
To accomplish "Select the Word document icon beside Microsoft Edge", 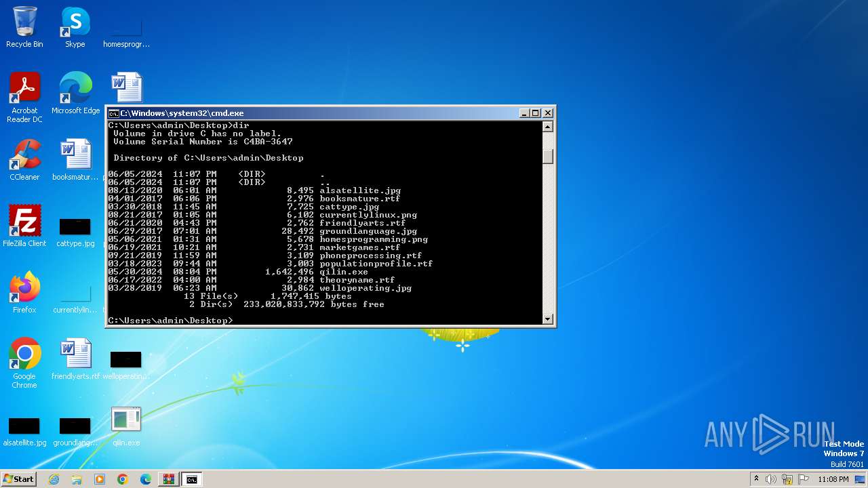I will [126, 88].
